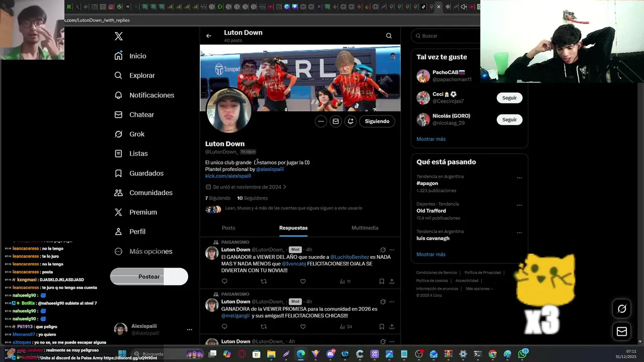Bookmark the VIEWER PROMESA post
This screenshot has height=362, width=644.
coord(382,327)
